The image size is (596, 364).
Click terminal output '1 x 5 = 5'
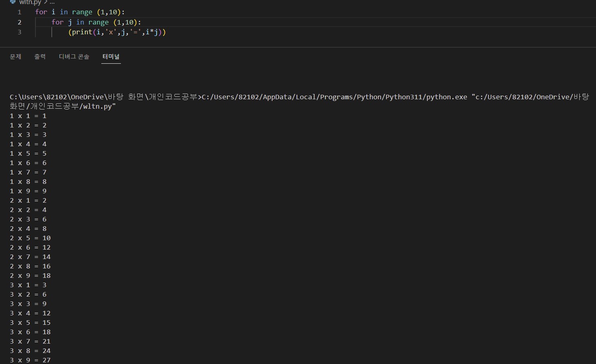[28, 154]
